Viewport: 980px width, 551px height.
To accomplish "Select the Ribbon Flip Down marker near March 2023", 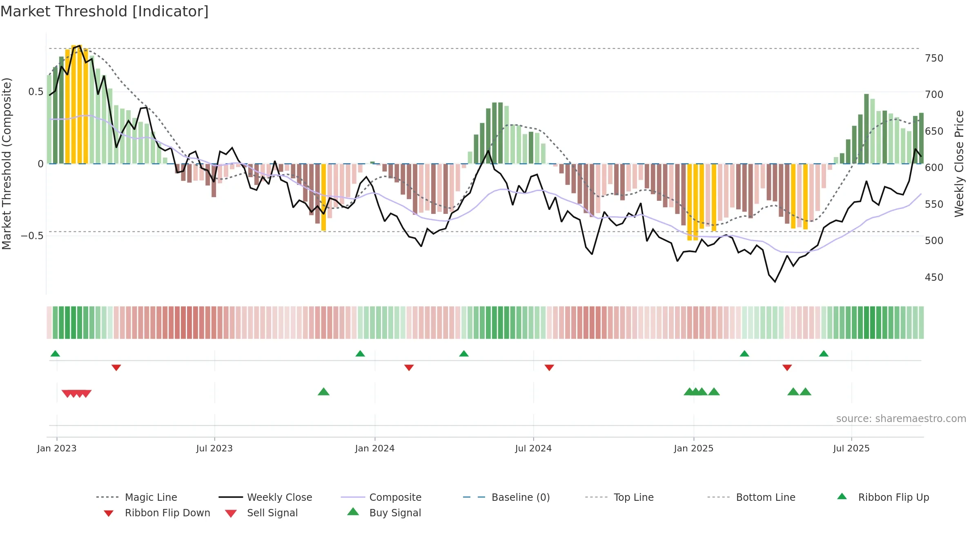I will click(x=116, y=368).
